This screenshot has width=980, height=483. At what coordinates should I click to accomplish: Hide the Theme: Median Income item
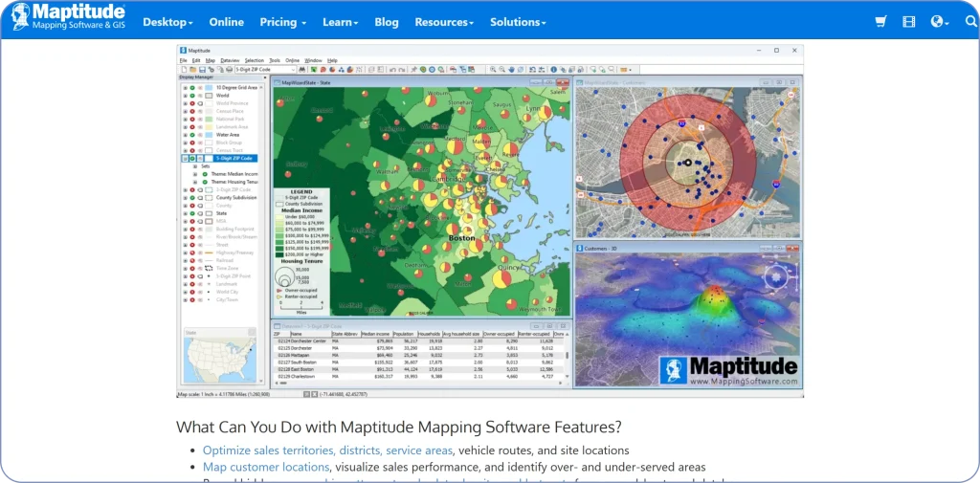(x=205, y=174)
